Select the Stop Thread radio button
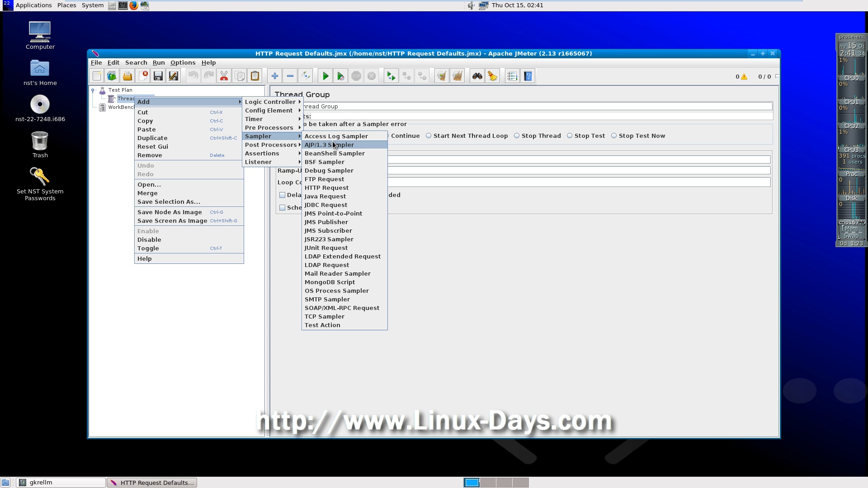868x488 pixels. click(517, 136)
